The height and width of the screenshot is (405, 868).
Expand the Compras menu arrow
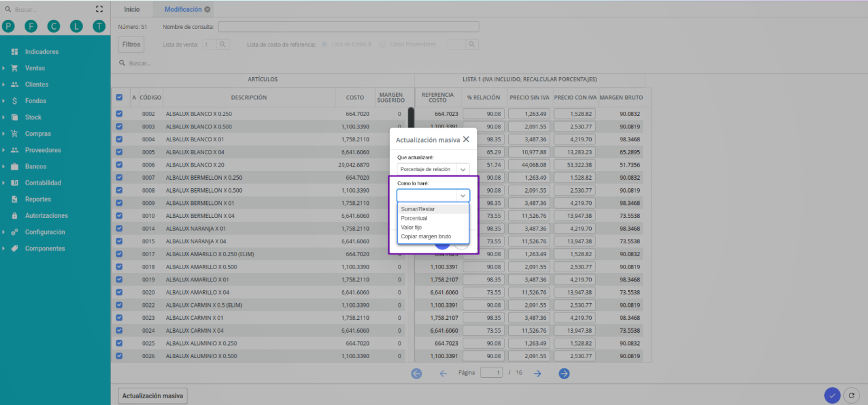click(x=4, y=133)
